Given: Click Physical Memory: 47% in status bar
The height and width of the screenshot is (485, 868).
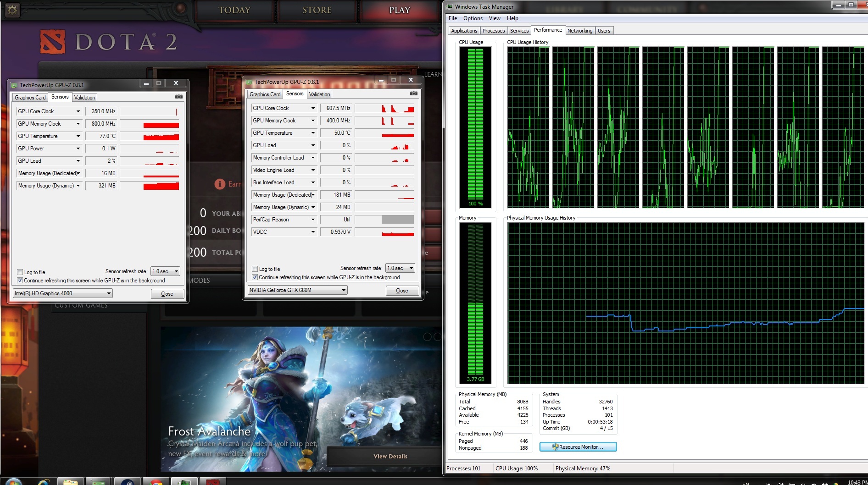Looking at the screenshot, I should pyautogui.click(x=583, y=468).
